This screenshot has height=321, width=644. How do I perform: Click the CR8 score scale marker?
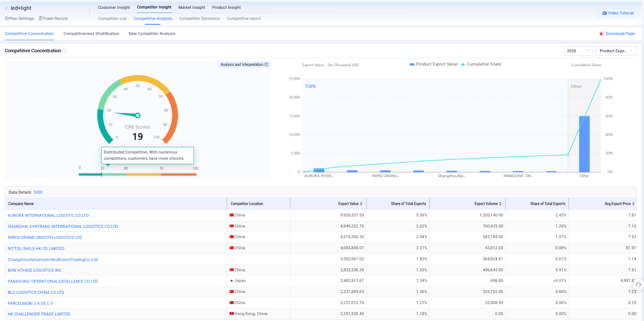point(102,174)
